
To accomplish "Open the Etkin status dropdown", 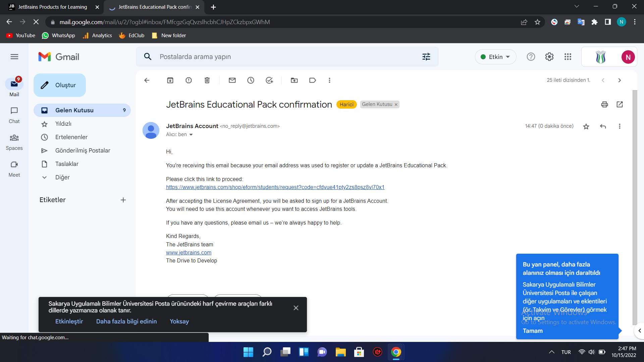I will (x=495, y=57).
